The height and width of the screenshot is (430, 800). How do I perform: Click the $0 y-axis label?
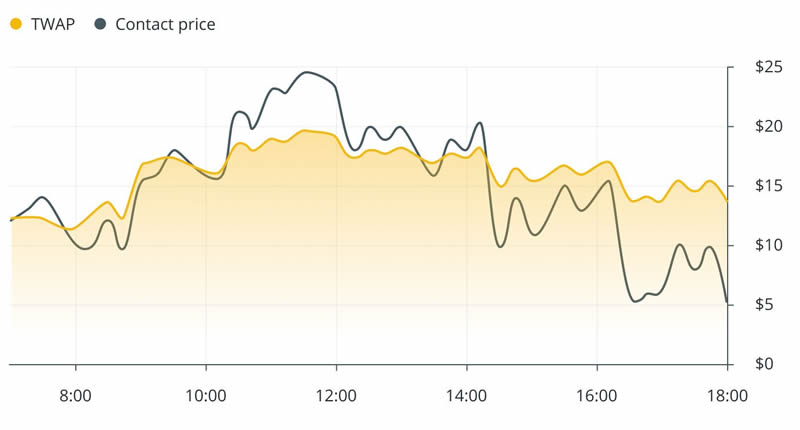(764, 364)
